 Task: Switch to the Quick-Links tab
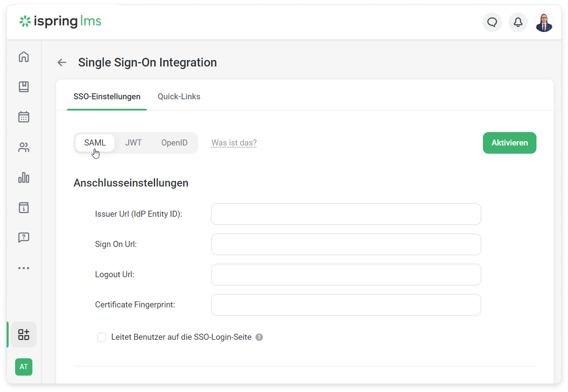coord(179,97)
